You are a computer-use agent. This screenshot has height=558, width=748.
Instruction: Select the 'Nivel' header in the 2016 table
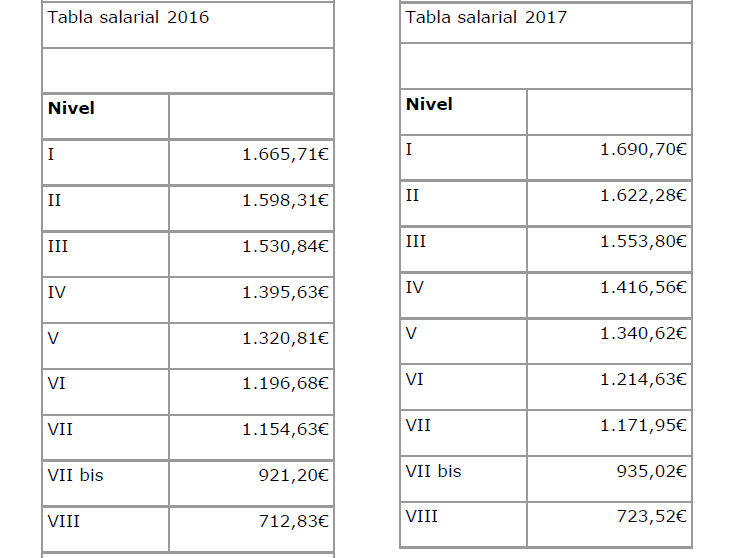pyautogui.click(x=72, y=108)
